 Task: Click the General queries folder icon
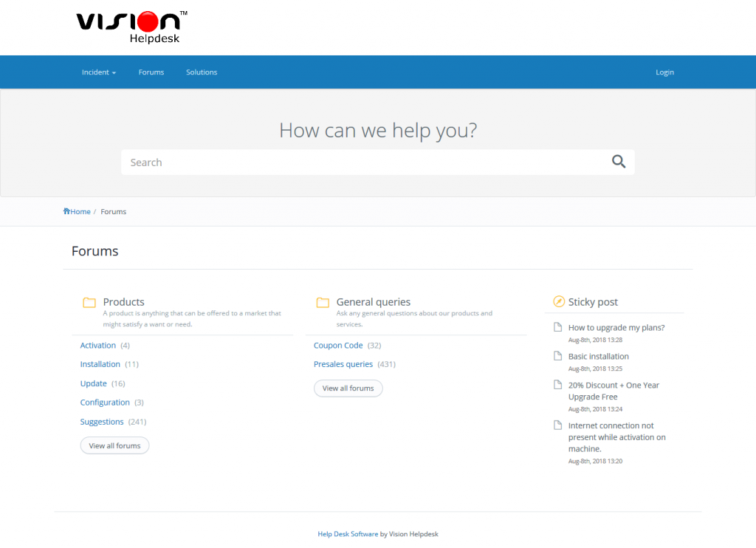coord(323,302)
